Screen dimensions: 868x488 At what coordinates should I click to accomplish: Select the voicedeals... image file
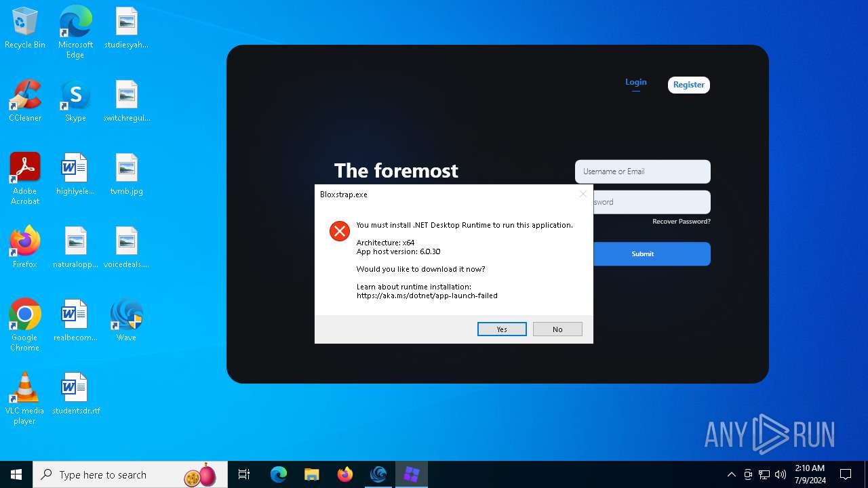[x=126, y=248]
